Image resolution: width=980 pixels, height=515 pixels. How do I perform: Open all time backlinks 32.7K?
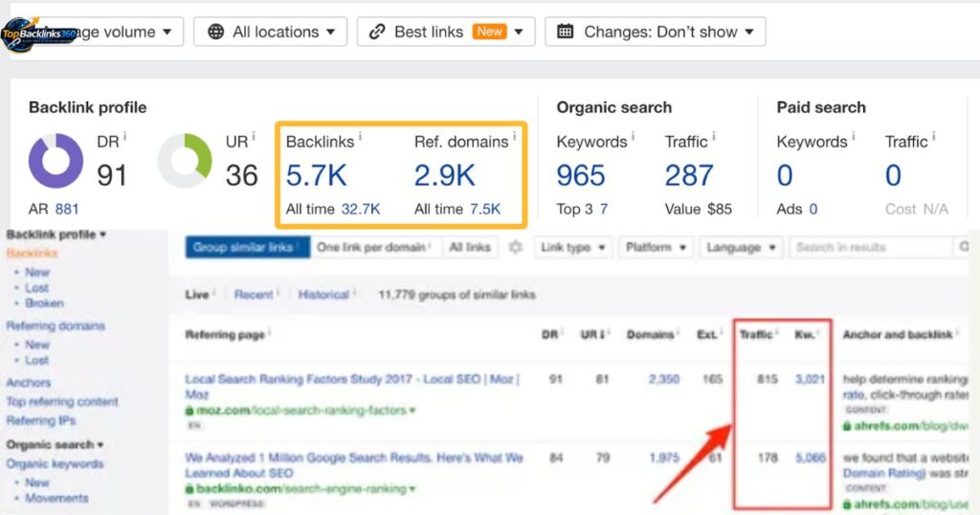(x=361, y=210)
